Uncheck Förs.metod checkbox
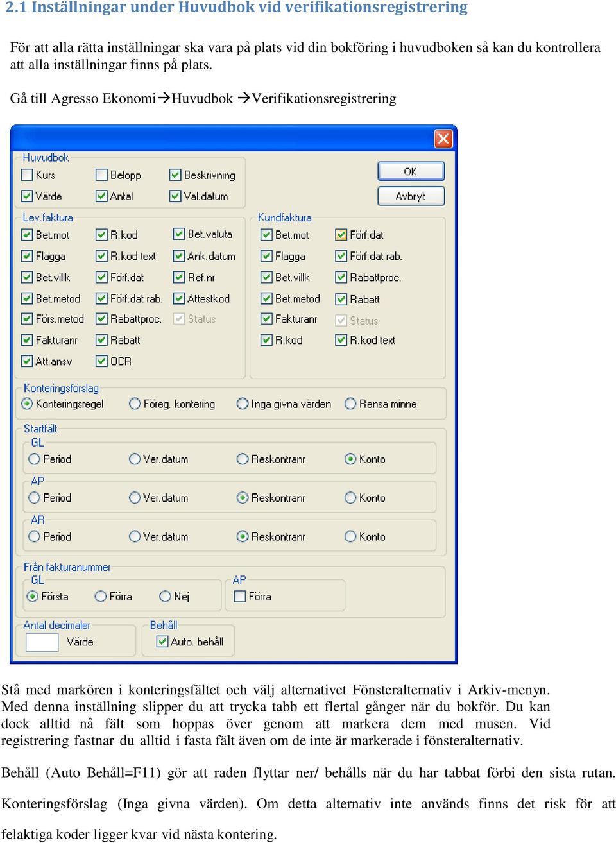The height and width of the screenshot is (843, 616). pos(27,319)
